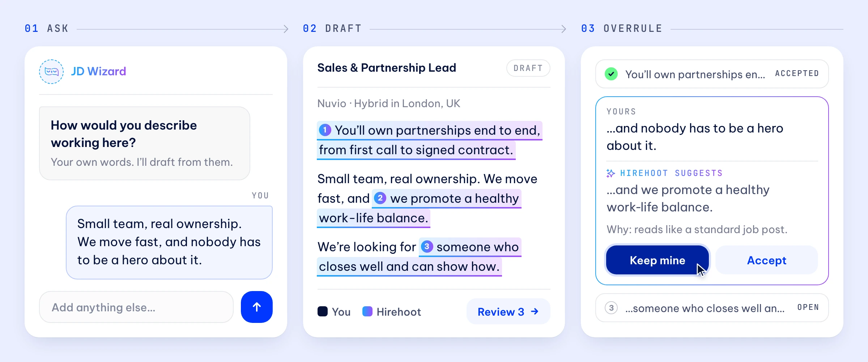Click the arrow in the Review 3 button
The height and width of the screenshot is (362, 868).
[535, 311]
